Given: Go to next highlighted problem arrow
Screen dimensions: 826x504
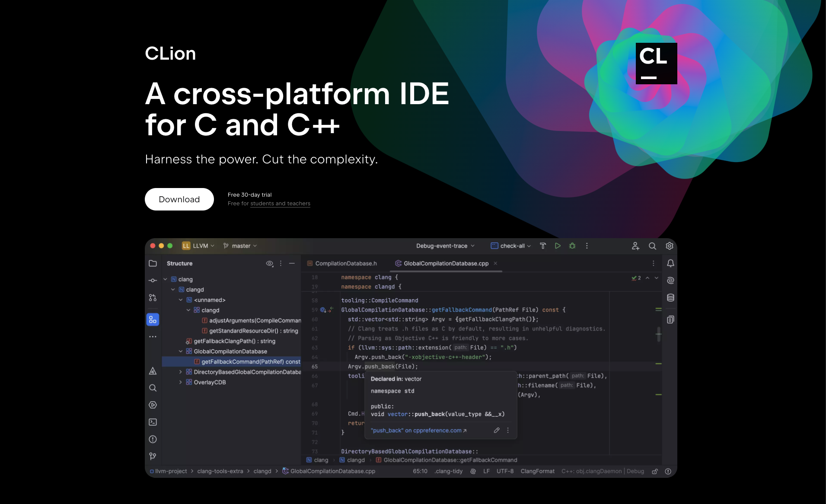Looking at the screenshot, I should click(x=657, y=278).
